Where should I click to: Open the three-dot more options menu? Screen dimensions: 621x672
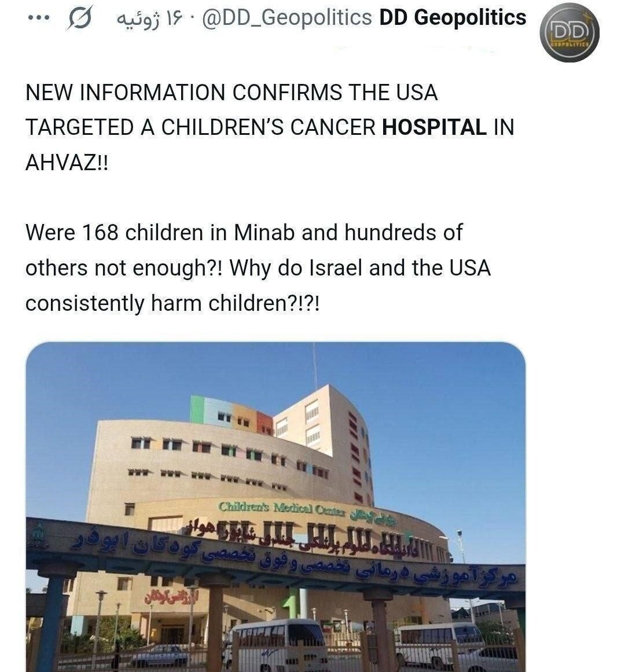pos(39,19)
